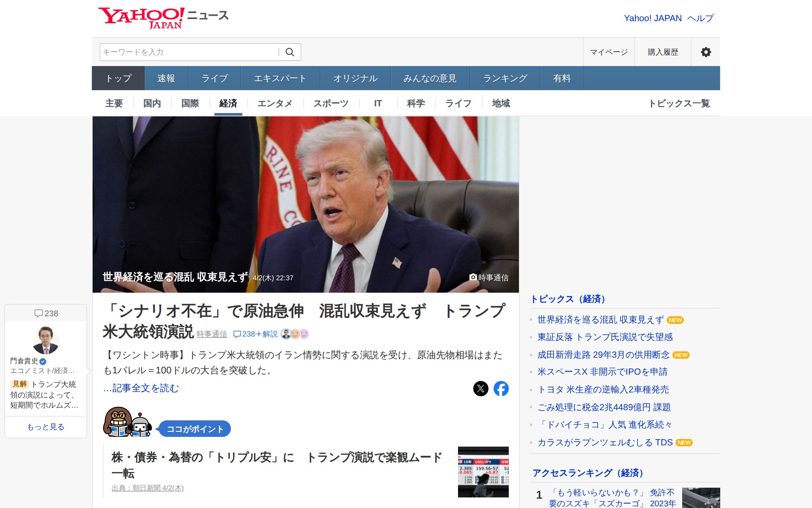Screen dimensions: 812x508
Task: Share article on Facebook icon
Action: click(501, 389)
